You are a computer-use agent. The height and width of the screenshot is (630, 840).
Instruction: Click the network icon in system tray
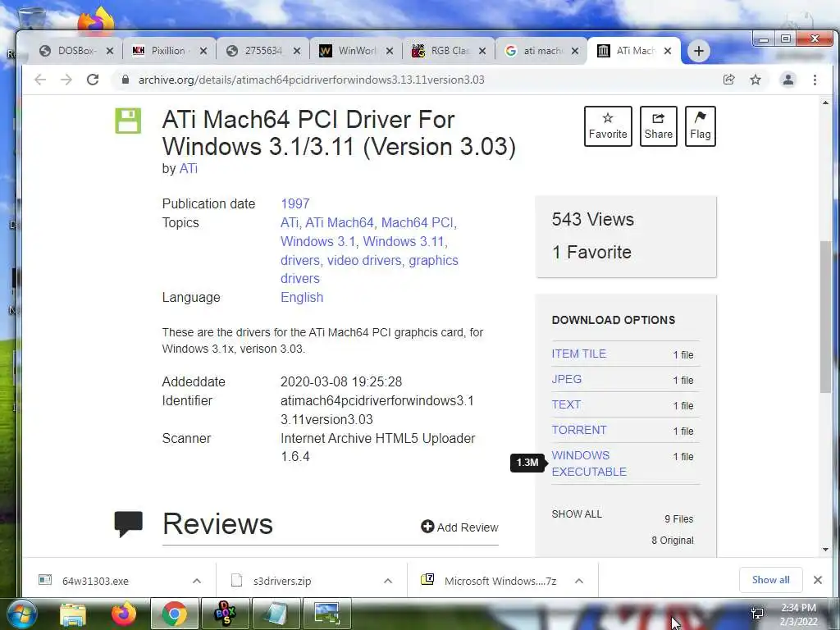757,614
